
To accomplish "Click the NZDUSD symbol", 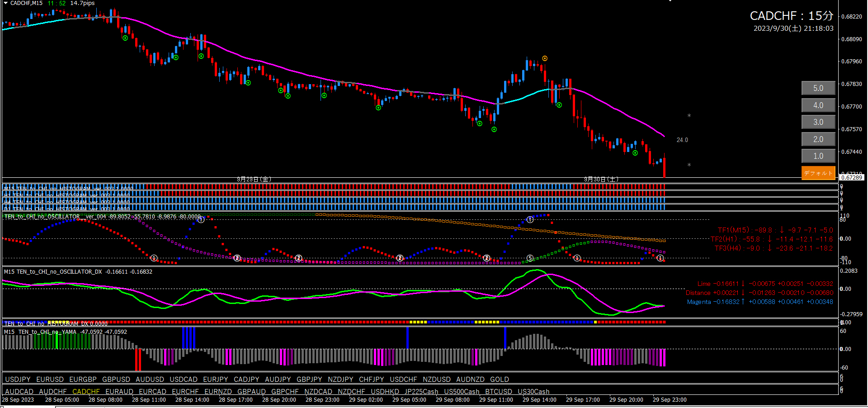I will coord(437,380).
